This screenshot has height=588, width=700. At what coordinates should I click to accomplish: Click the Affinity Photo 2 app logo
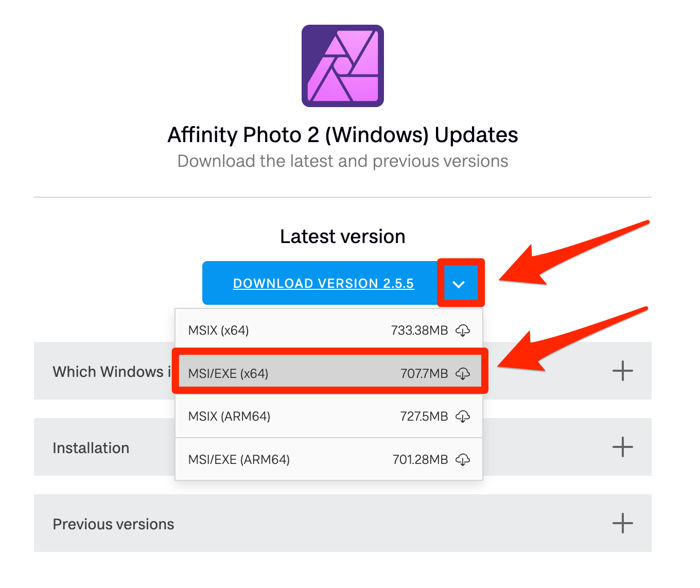point(342,66)
